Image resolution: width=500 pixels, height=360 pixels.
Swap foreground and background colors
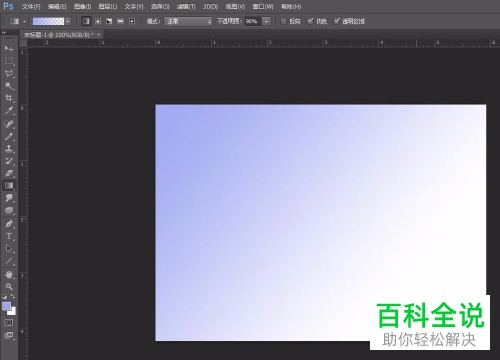tap(13, 296)
